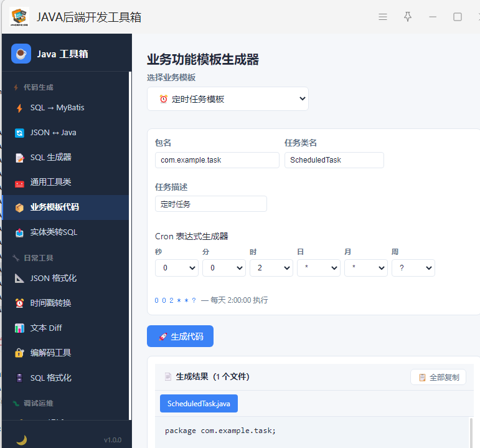
Task: Open the 时 (hours) cron dropdown
Action: pyautogui.click(x=271, y=268)
